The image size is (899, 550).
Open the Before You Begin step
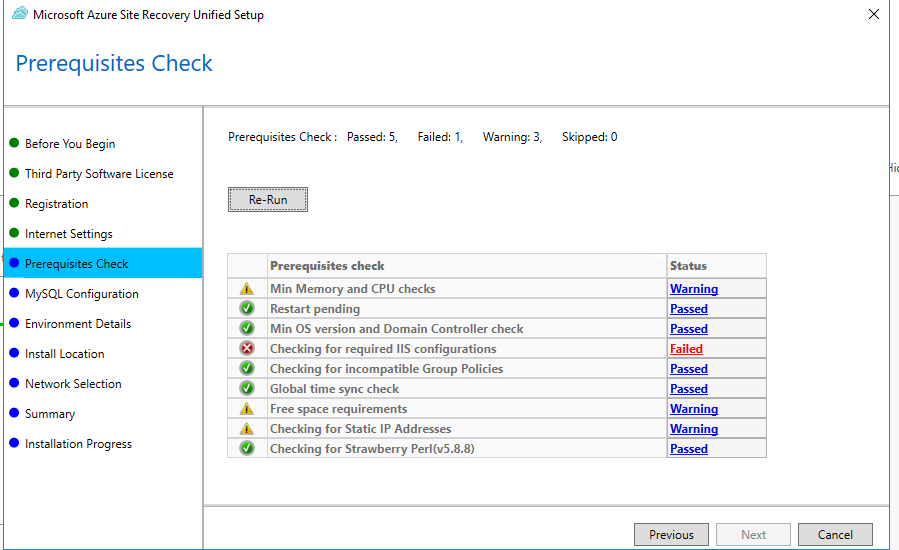70,143
